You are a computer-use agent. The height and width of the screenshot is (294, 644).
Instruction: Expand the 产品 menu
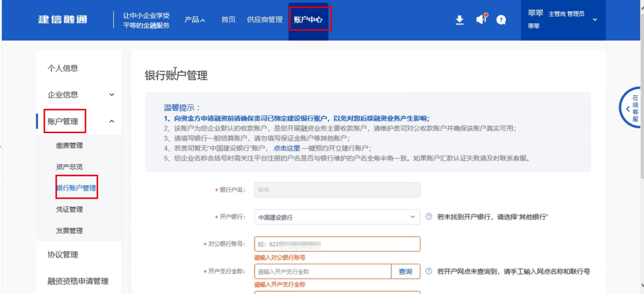pyautogui.click(x=195, y=20)
